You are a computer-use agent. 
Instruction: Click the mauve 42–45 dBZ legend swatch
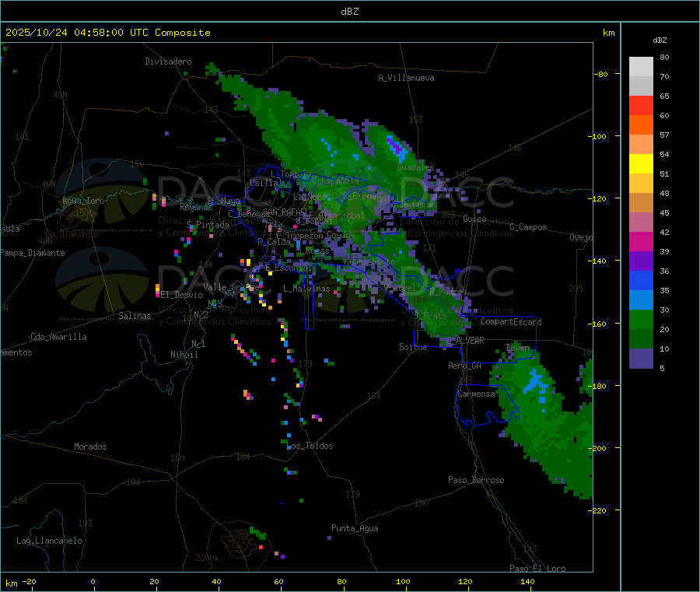(641, 222)
